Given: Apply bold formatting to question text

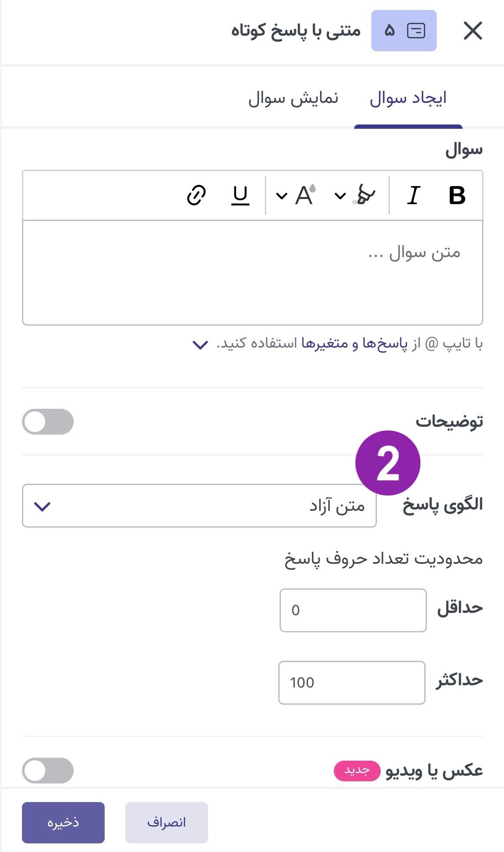Looking at the screenshot, I should tap(457, 196).
